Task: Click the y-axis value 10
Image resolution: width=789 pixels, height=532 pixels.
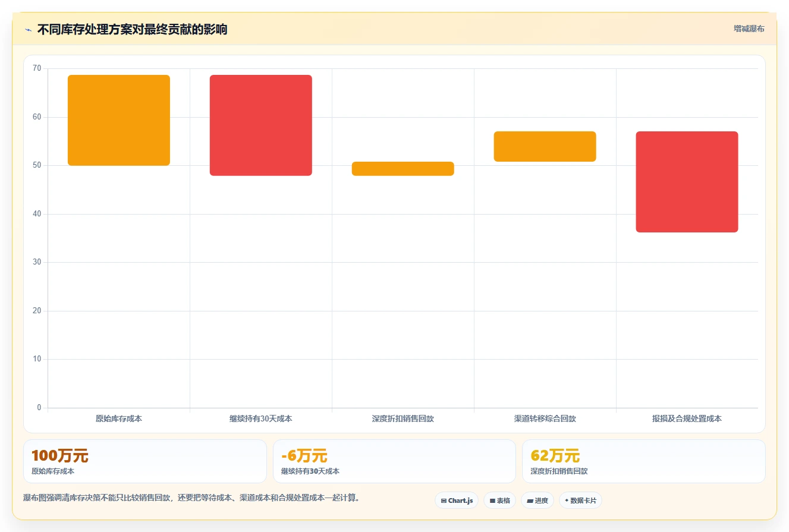Action: 37,359
